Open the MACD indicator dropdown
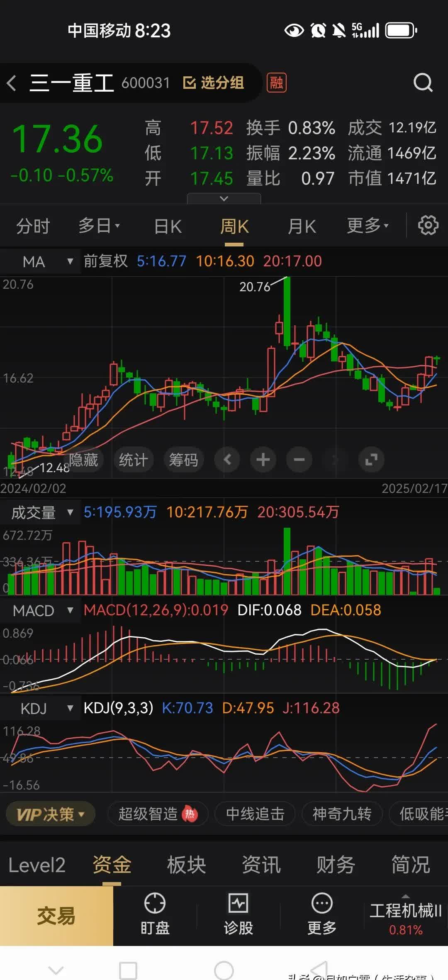448x980 pixels. click(x=41, y=610)
